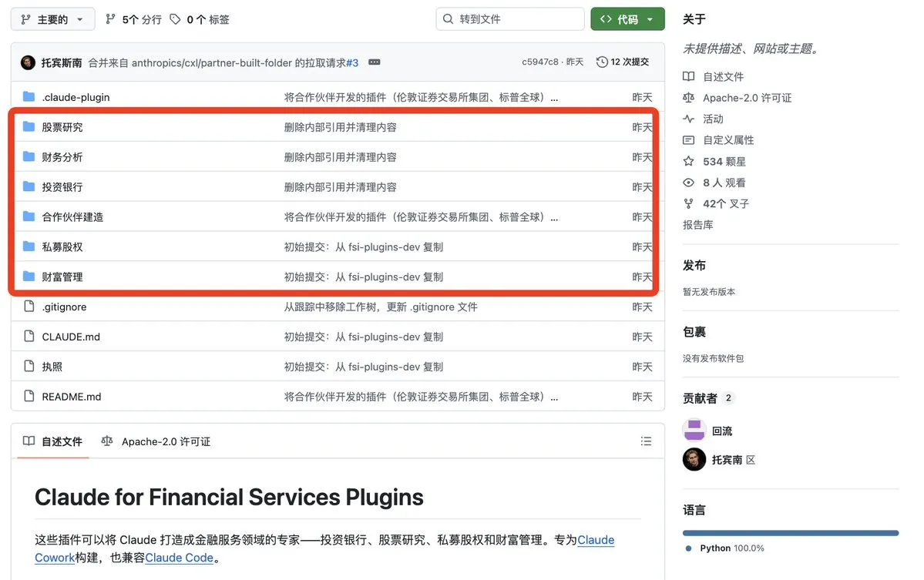
Task: Click the README outline list icon
Action: click(646, 441)
